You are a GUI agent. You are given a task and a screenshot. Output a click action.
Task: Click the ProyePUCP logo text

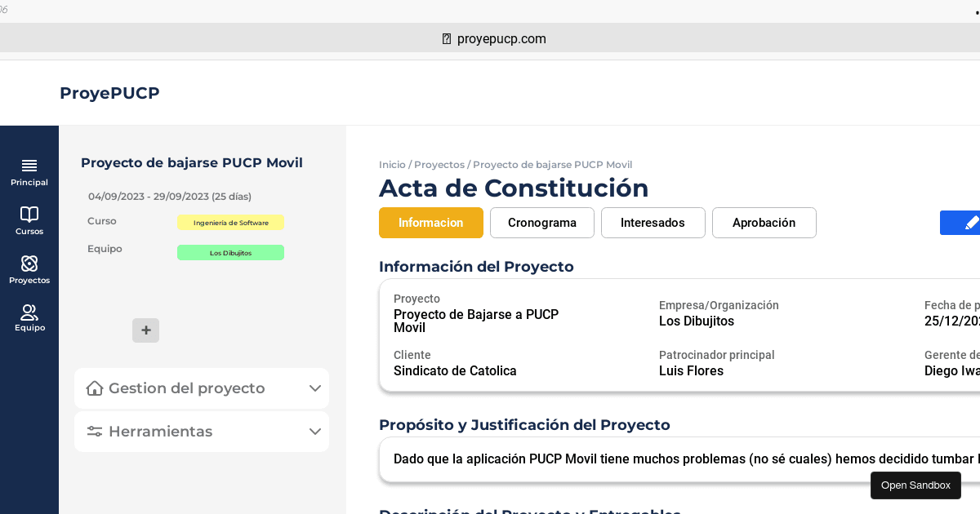(109, 93)
